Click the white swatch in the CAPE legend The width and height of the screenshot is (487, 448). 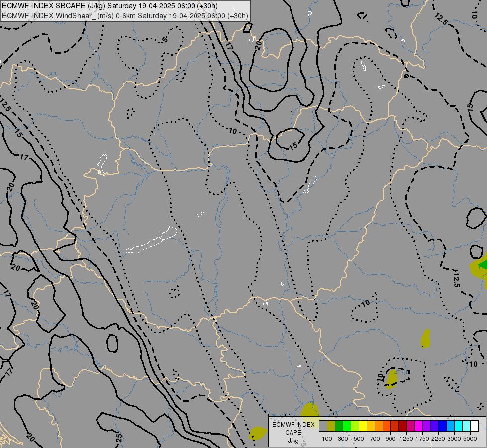point(474,426)
